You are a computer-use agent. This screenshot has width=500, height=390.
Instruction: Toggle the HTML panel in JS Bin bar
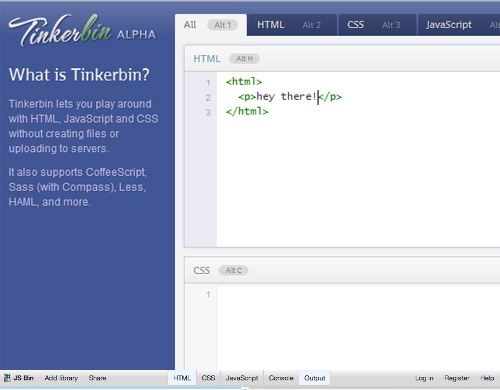point(182,378)
